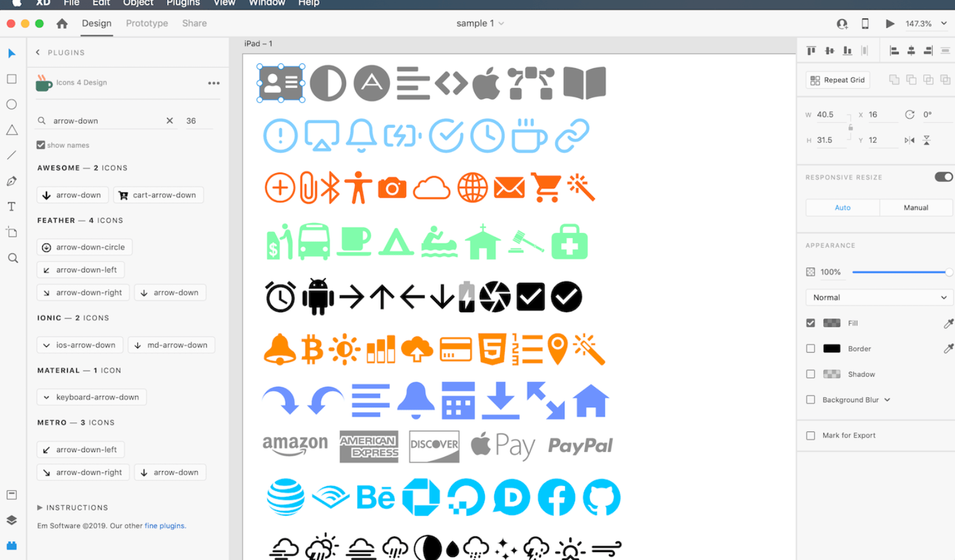Click the invite user avatar icon
955x560 pixels.
[842, 24]
